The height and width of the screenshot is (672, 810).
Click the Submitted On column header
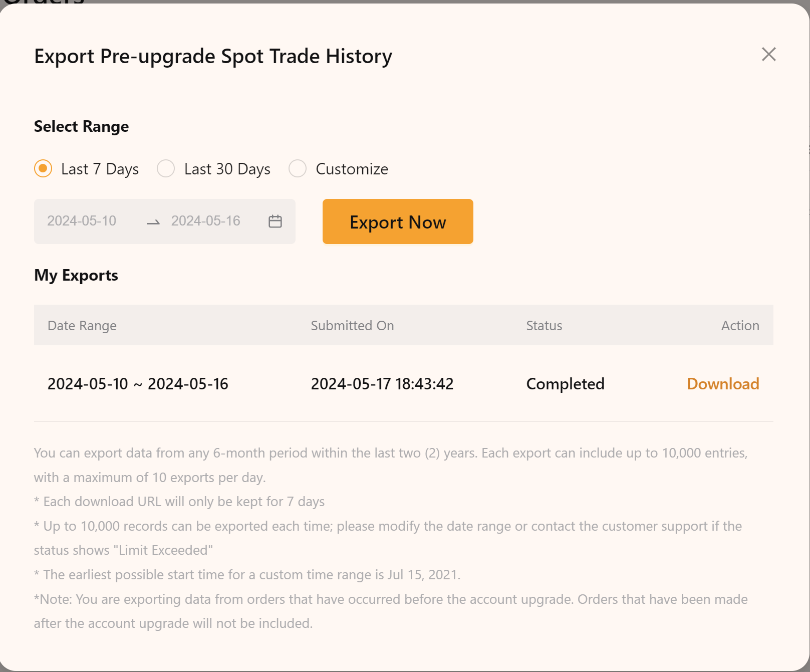352,325
